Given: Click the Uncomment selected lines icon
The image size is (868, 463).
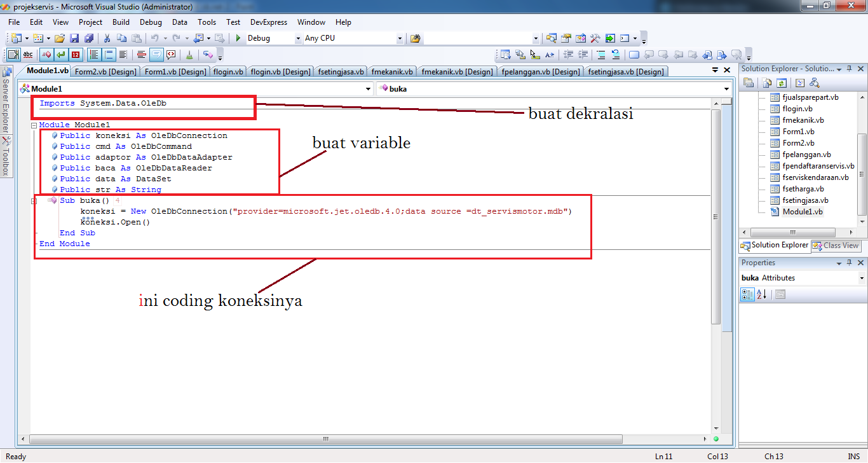Looking at the screenshot, I should click(616, 54).
